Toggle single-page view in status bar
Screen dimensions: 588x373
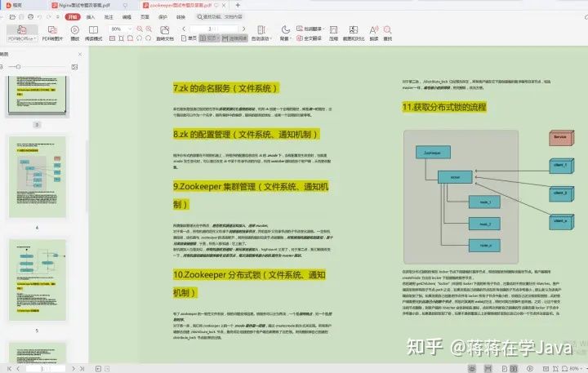(505, 369)
